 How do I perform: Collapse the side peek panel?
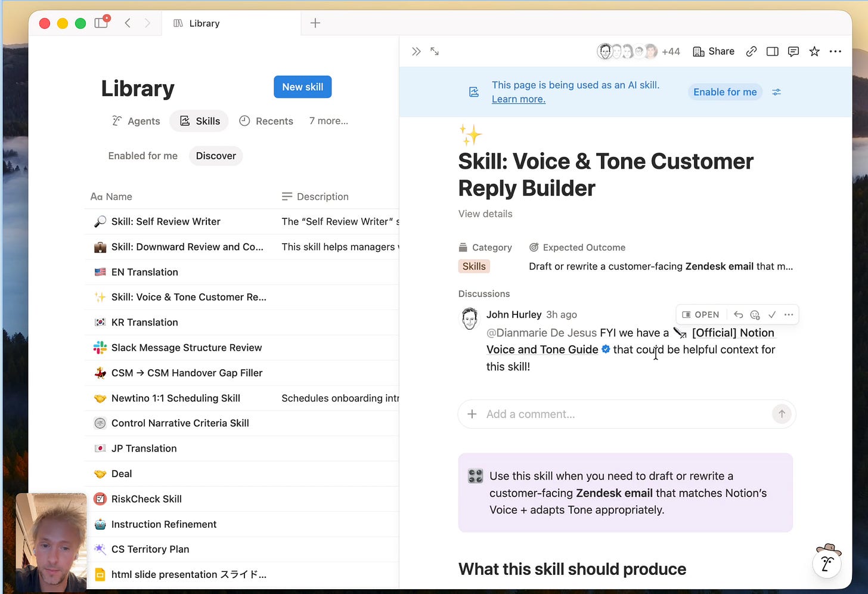pyautogui.click(x=416, y=51)
